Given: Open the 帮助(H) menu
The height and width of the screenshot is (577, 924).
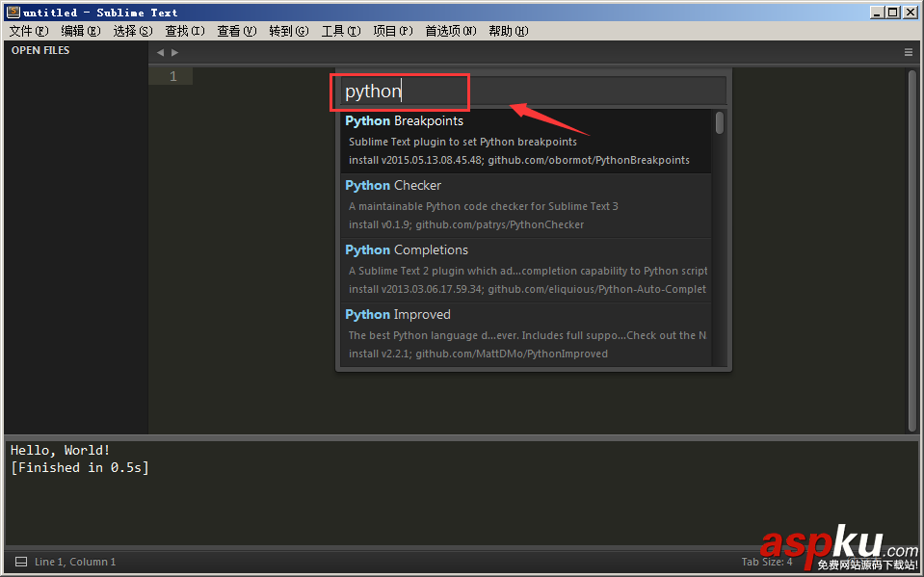Looking at the screenshot, I should pos(508,31).
